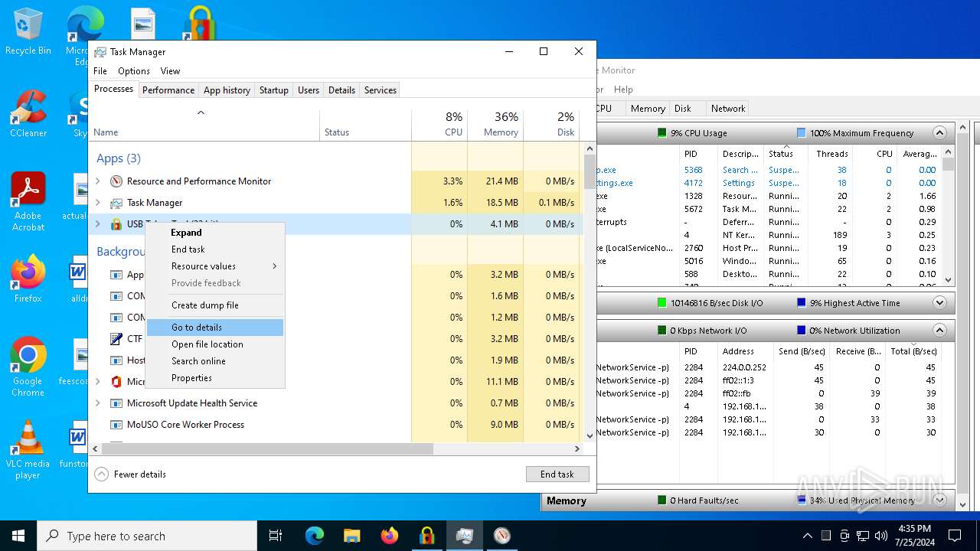This screenshot has width=980, height=551.
Task: Expand Resource and Performance Monitor process row
Action: click(x=97, y=181)
